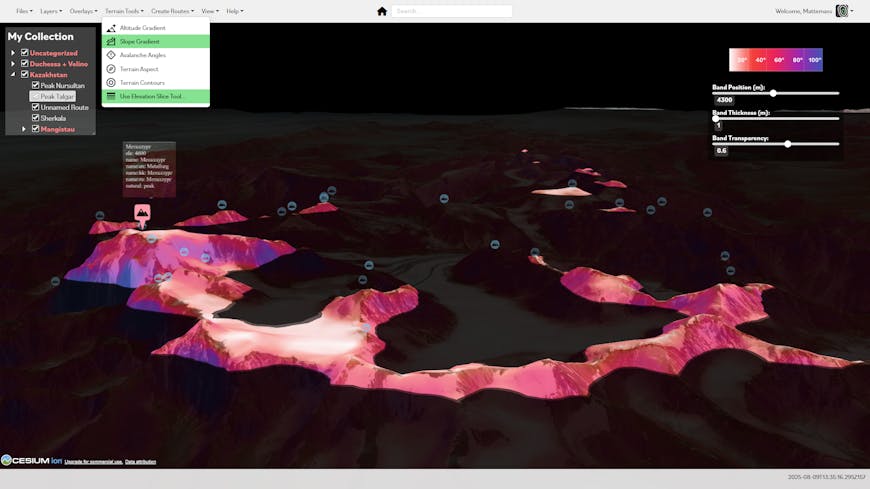Focus the Search input field

pos(452,11)
